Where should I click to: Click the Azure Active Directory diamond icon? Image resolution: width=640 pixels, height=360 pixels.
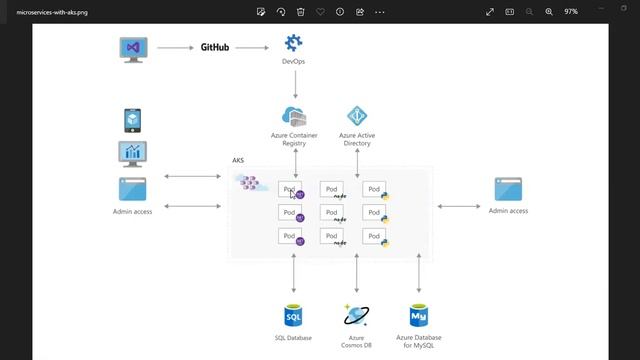coord(357,116)
